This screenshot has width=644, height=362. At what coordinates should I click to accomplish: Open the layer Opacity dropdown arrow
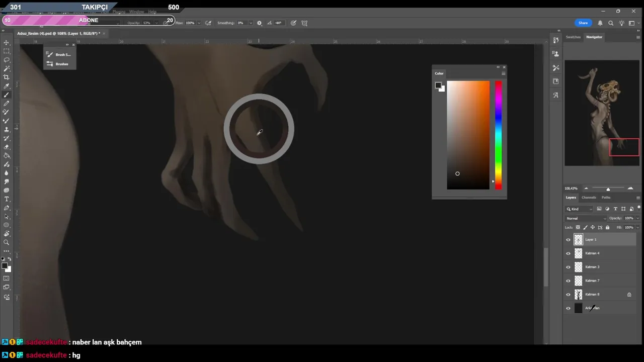[x=637, y=218]
